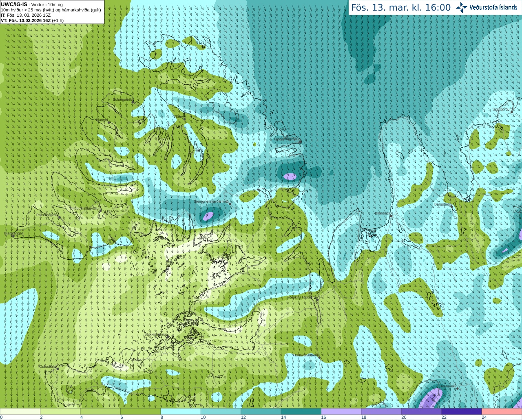Click the purple wind maximum near Steingrímsfjarðarheiði
The image size is (522, 420).
[208, 216]
